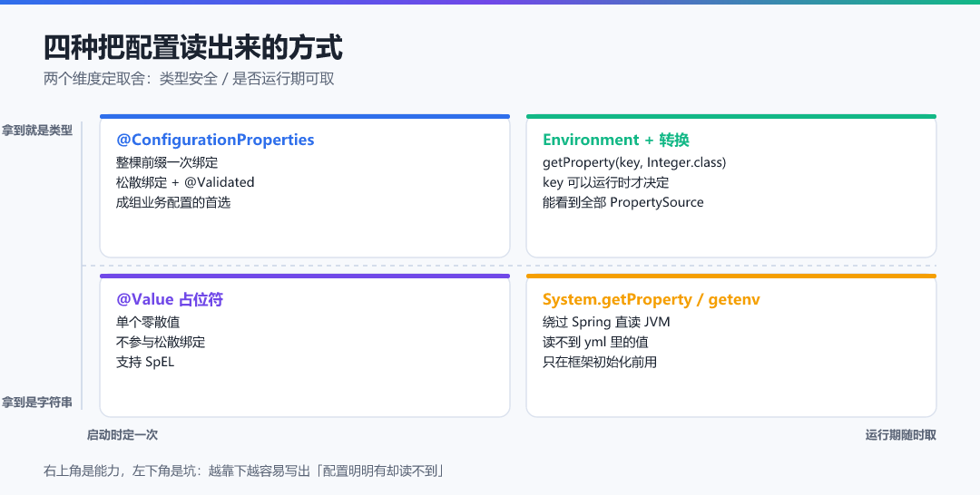This screenshot has width=980, height=495.
Task: Click the line 能看到全部 PropertySource
Action: coord(623,202)
